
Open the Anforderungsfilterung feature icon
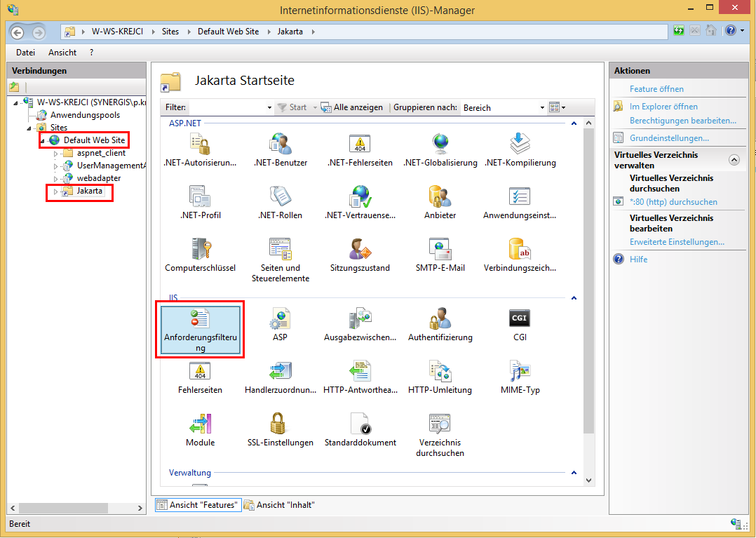tap(200, 319)
